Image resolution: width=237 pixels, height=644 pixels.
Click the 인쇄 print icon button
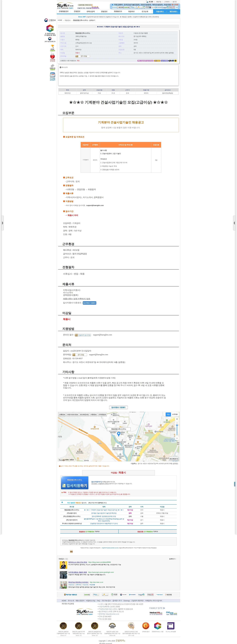(x=157, y=61)
